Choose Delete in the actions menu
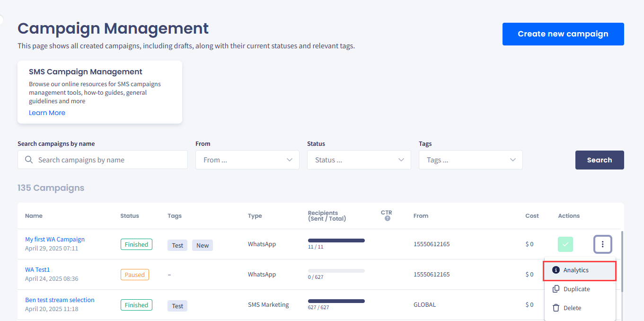Screen dimensions: 644x321 580,308
